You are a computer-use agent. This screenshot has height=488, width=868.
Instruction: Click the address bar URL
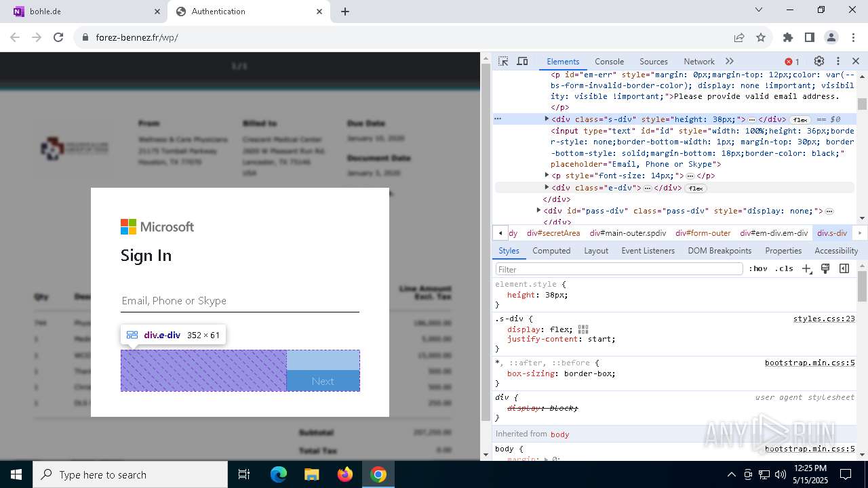[137, 37]
